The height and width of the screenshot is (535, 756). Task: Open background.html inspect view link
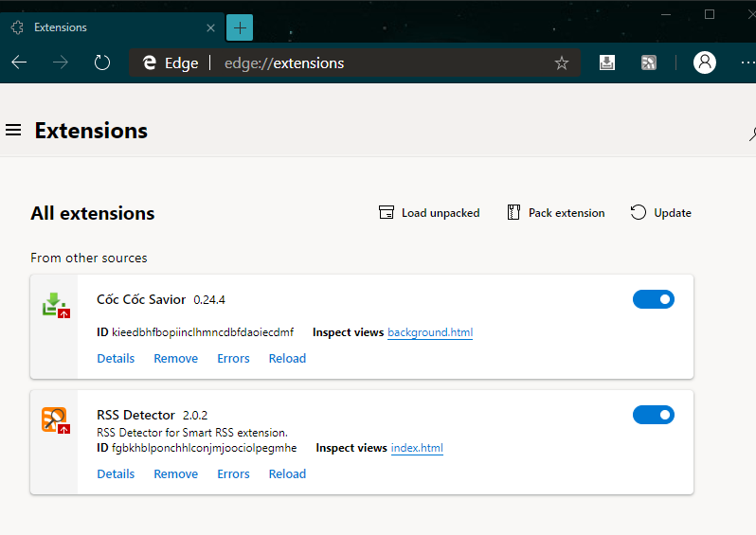click(430, 332)
